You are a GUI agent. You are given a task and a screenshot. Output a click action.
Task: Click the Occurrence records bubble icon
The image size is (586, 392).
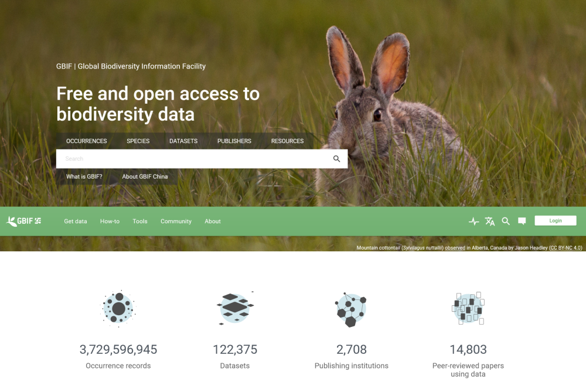[118, 308]
